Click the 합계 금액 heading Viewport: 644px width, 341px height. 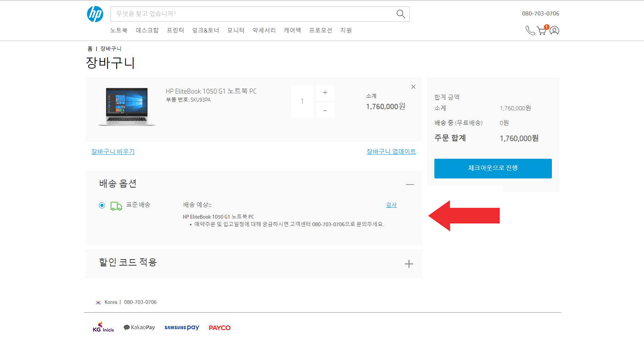tap(447, 97)
